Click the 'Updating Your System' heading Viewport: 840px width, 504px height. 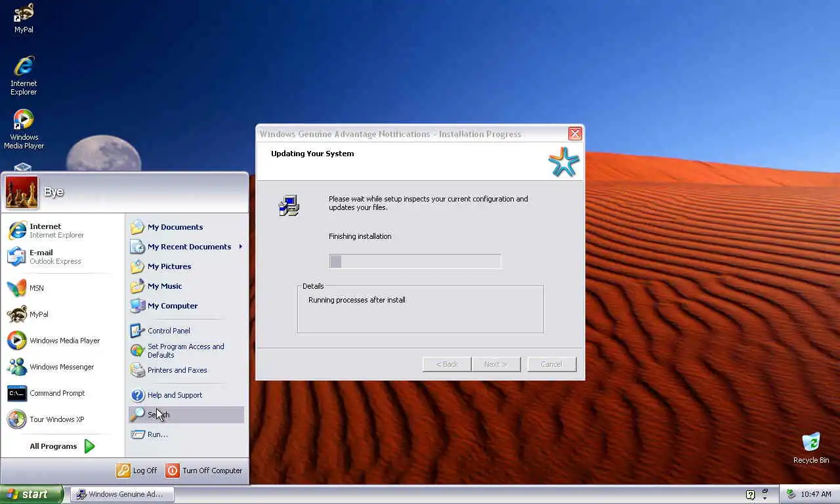[x=312, y=154]
